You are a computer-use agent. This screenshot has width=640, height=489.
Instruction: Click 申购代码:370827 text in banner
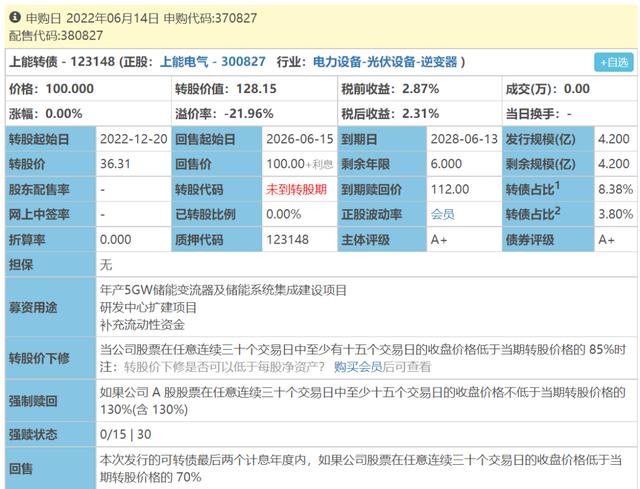coord(210,18)
